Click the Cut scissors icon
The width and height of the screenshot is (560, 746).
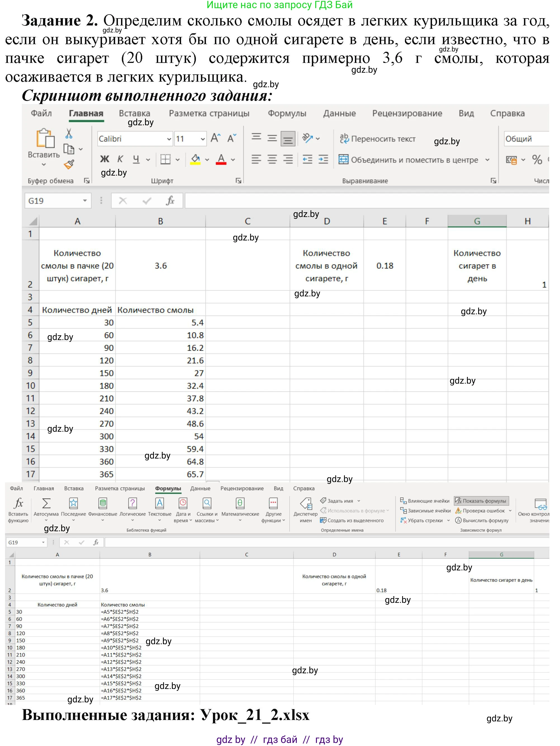point(69,134)
